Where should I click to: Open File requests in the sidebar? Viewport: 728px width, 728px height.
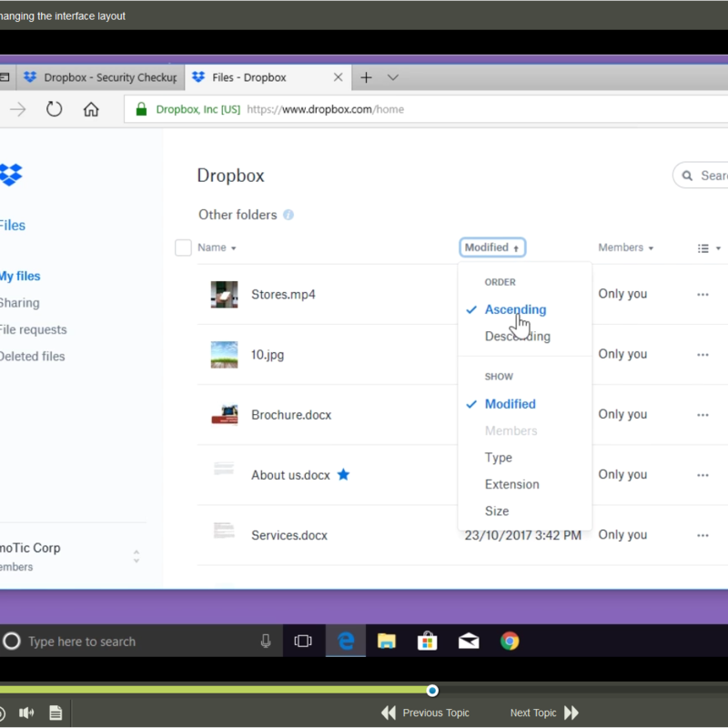[33, 329]
